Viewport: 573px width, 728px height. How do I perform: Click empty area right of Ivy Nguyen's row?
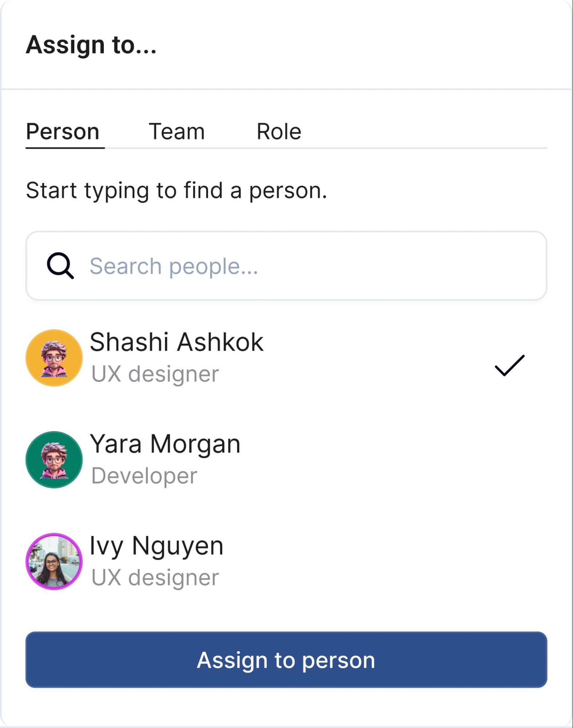(x=401, y=561)
